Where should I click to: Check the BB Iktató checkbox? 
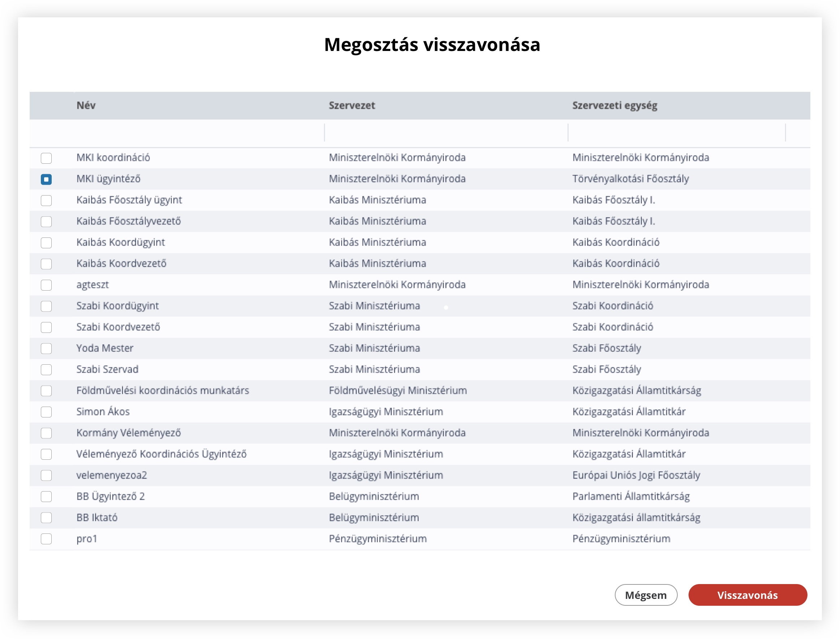point(46,518)
